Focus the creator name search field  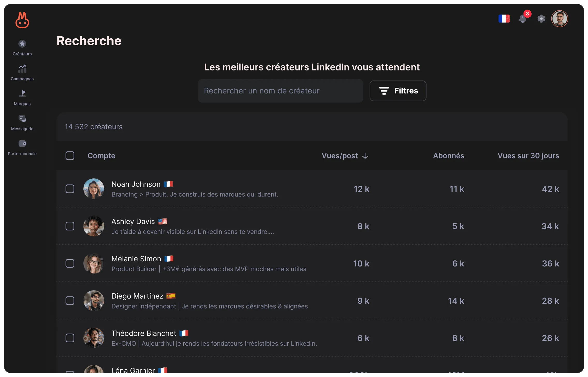pyautogui.click(x=281, y=91)
